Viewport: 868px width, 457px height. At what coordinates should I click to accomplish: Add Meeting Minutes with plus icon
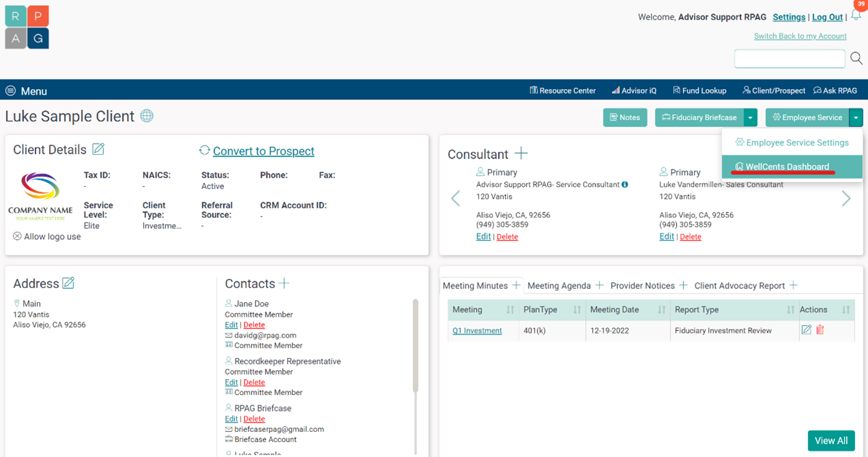tap(516, 285)
